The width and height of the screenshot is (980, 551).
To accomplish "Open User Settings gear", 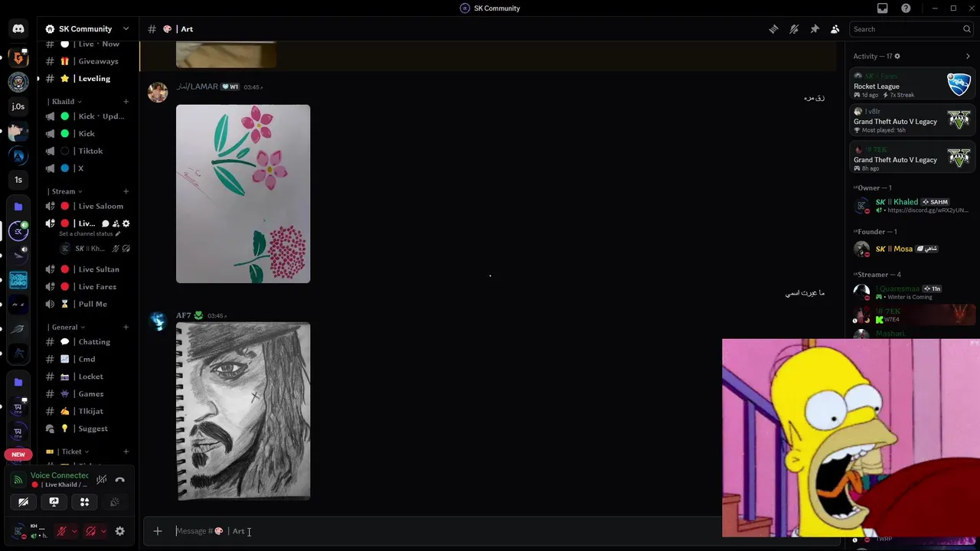I will (120, 531).
